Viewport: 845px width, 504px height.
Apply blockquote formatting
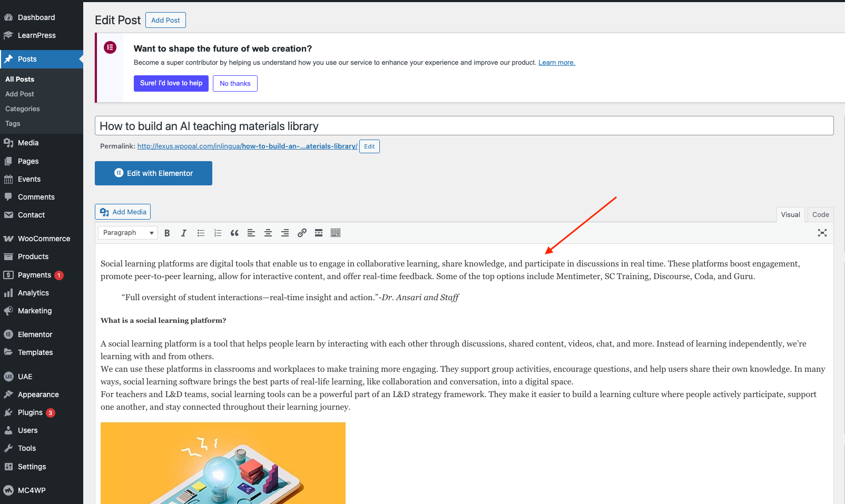(x=234, y=233)
